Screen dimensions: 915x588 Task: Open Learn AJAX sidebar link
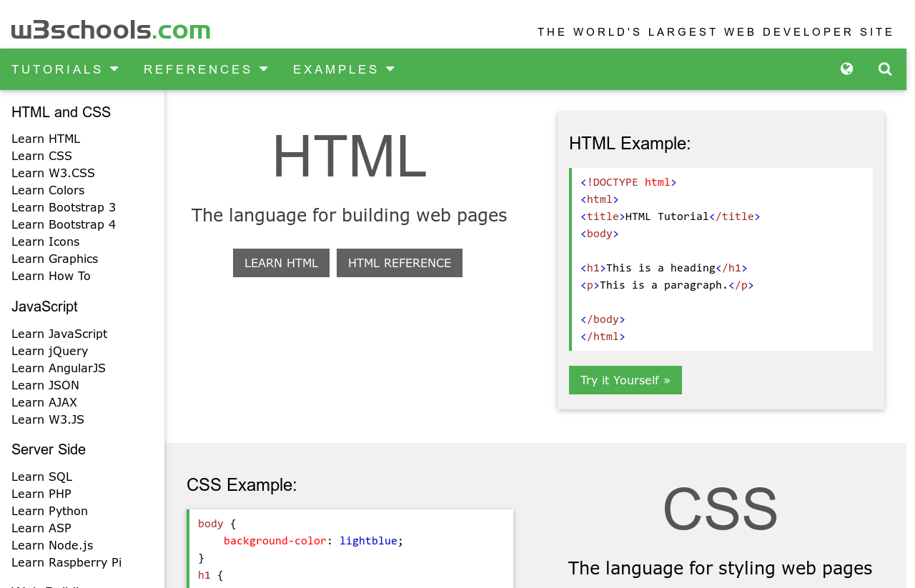click(x=44, y=402)
